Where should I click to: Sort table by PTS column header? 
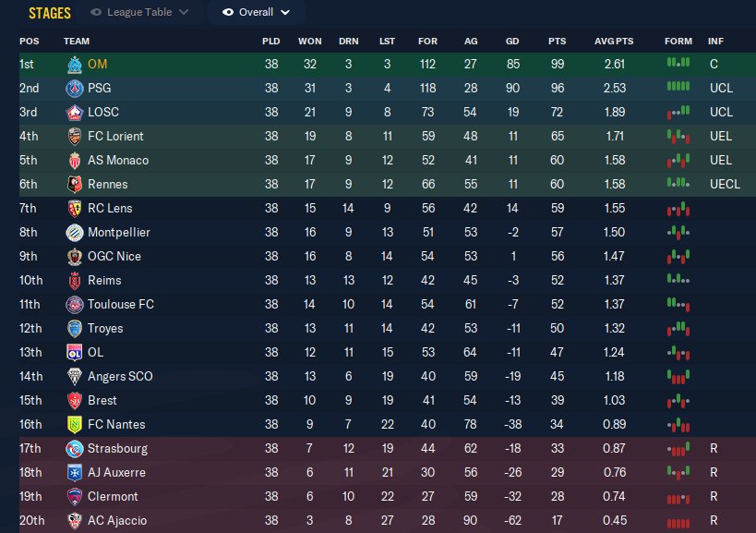coord(557,42)
